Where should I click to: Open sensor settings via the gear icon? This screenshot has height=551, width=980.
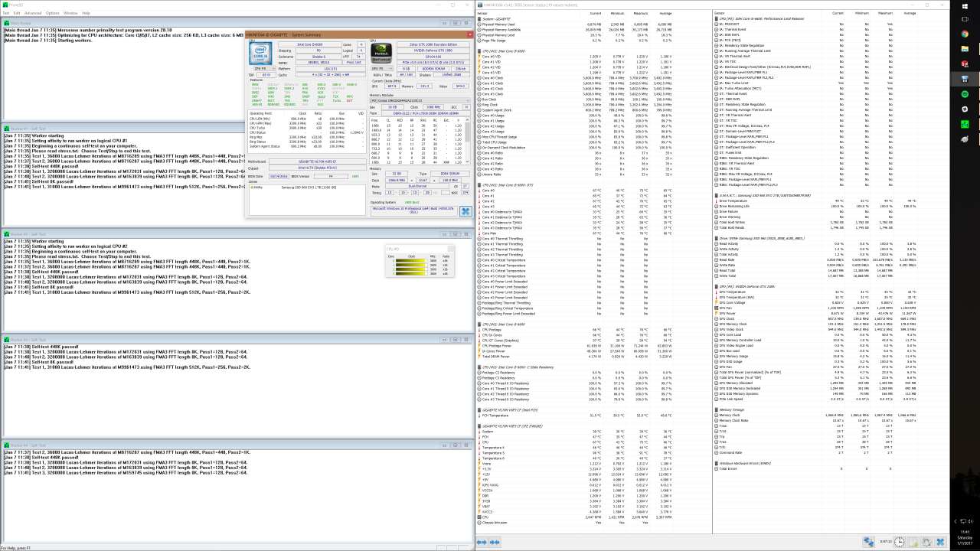tap(927, 542)
